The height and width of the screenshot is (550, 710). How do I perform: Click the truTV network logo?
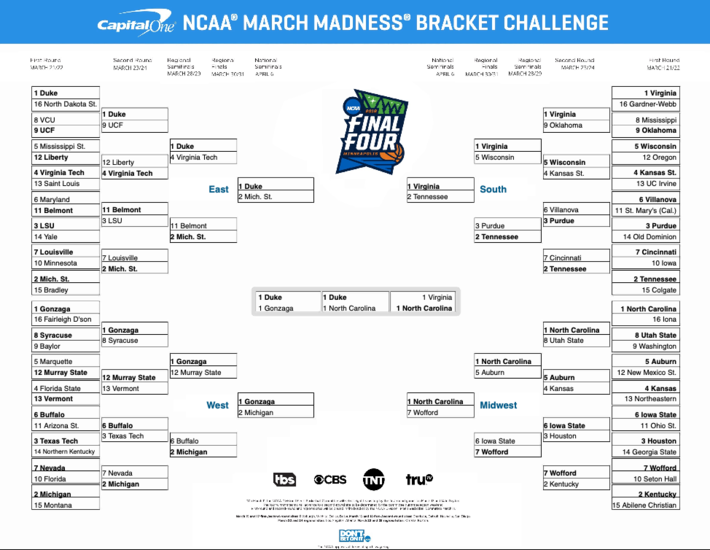(x=419, y=479)
